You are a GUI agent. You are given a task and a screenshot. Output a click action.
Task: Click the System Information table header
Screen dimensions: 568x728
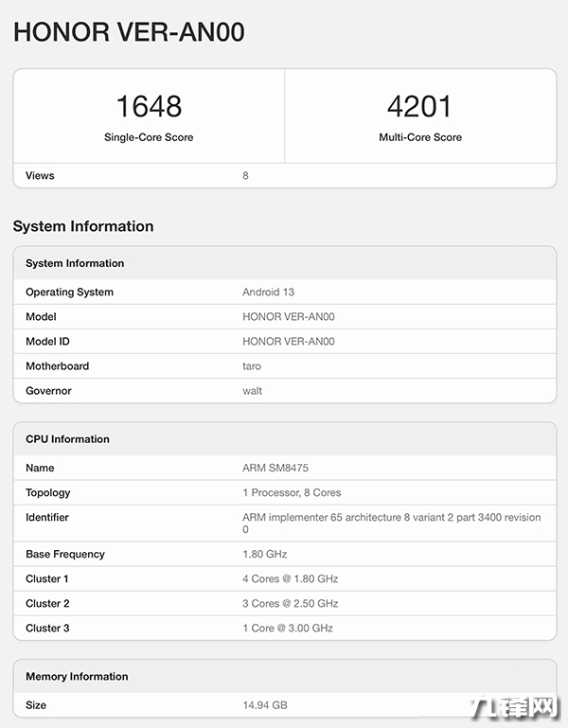point(75,263)
